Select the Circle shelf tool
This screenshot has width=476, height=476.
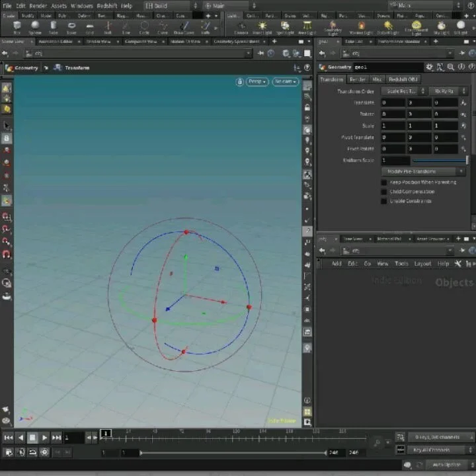click(144, 27)
